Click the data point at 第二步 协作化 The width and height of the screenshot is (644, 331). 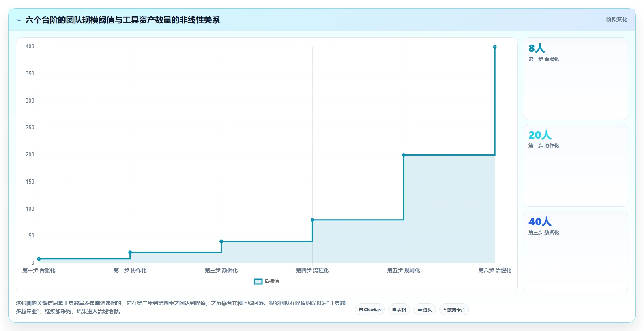(x=130, y=252)
